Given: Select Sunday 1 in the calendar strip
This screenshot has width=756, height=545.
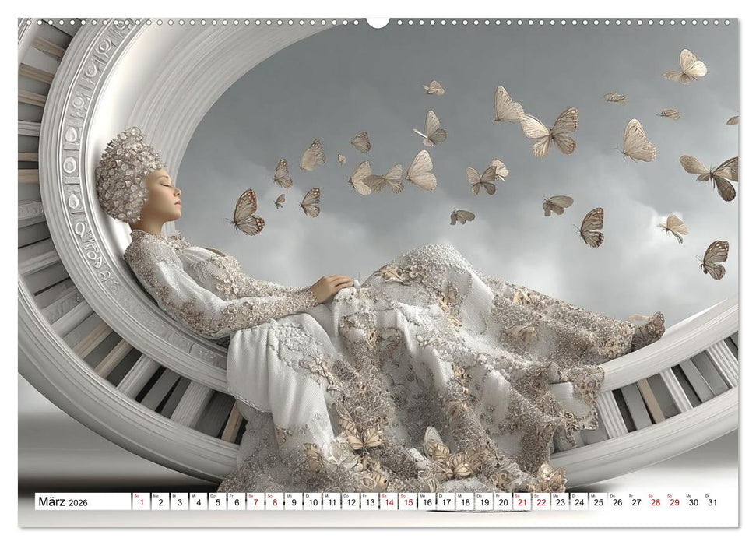Looking at the screenshot, I should pyautogui.click(x=141, y=502).
